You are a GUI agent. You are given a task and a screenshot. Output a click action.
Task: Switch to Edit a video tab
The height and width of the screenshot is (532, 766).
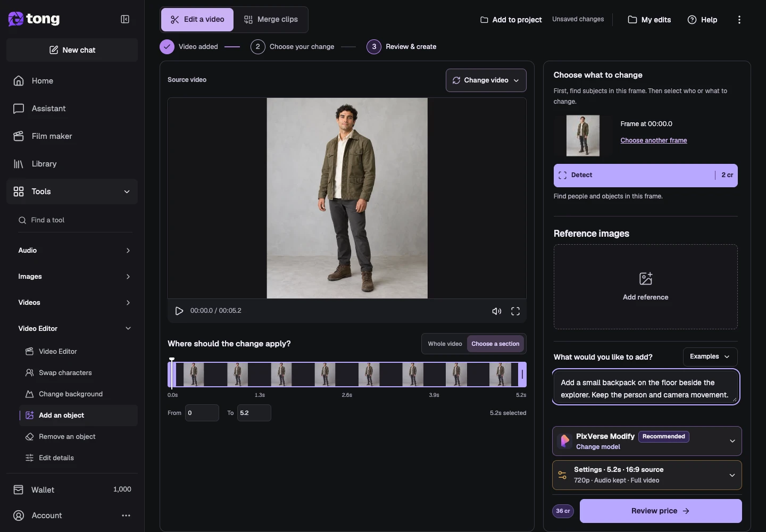197,20
